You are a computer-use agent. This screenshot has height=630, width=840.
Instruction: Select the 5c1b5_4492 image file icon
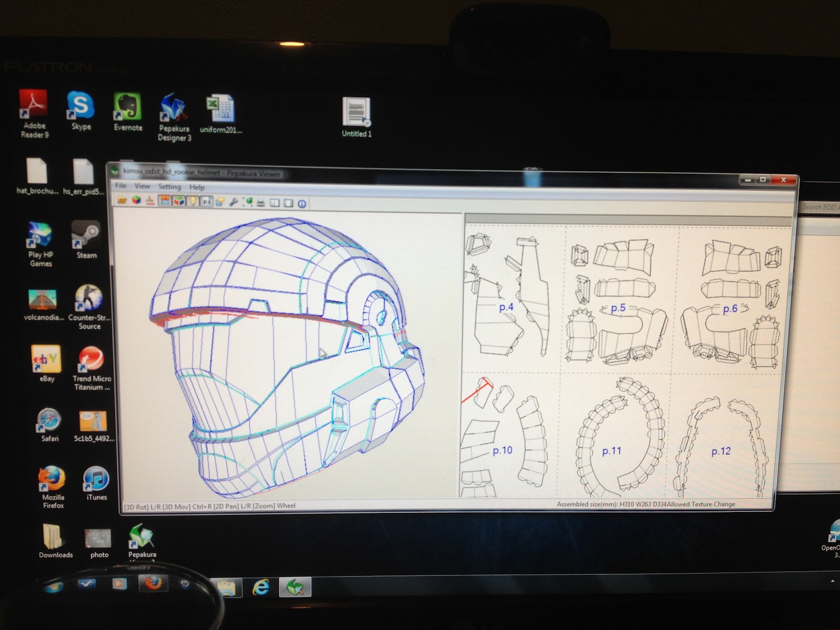(x=93, y=426)
